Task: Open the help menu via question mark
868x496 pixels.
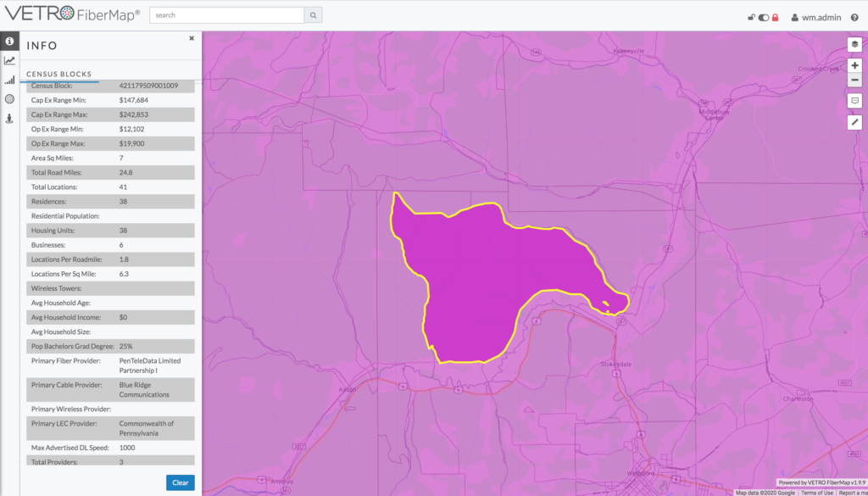Action: coord(855,16)
